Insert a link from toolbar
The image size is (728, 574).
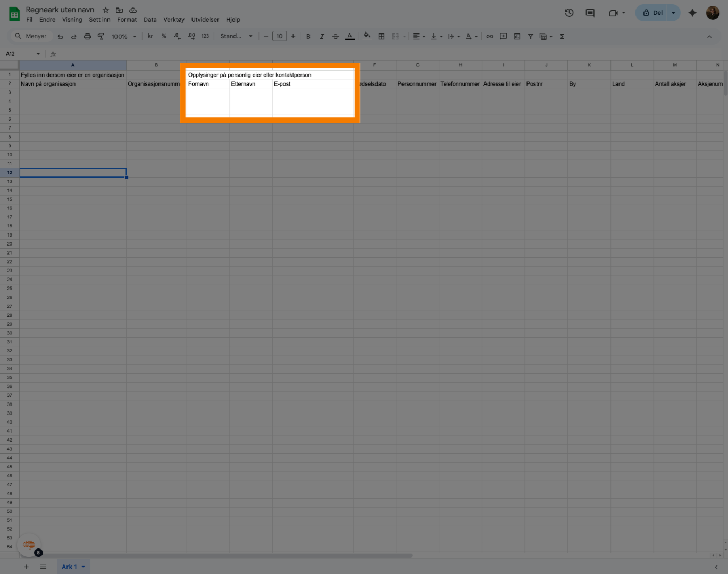(489, 36)
